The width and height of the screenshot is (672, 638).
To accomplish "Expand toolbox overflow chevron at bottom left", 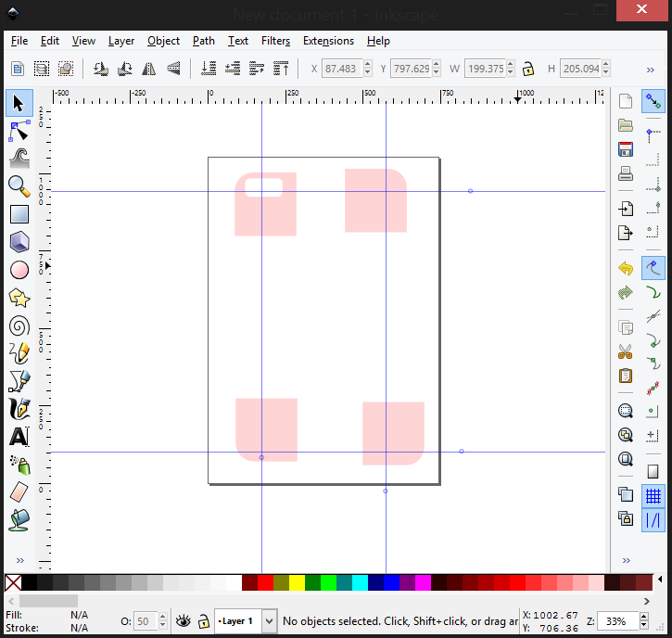I will click(19, 560).
